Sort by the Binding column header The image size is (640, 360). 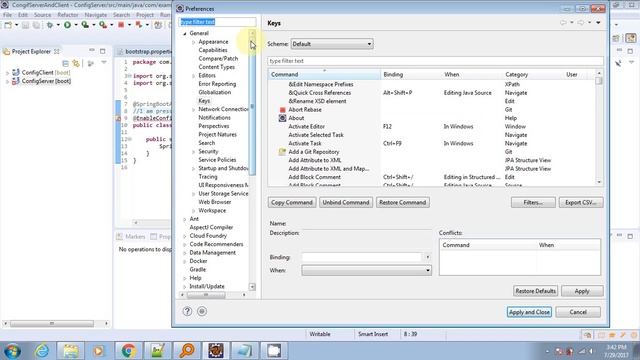[411, 74]
